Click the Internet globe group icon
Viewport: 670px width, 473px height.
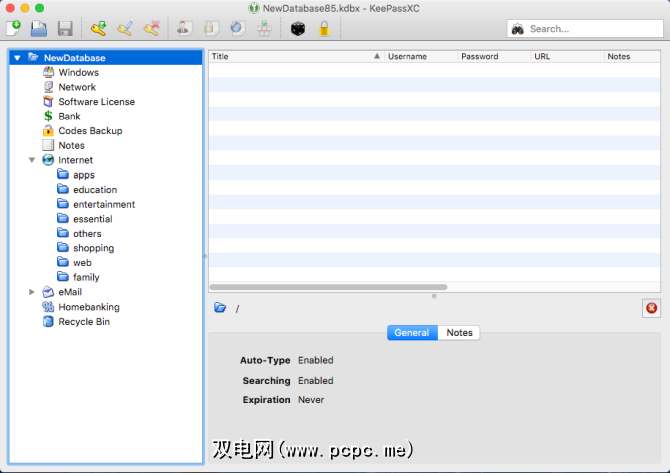(x=48, y=160)
